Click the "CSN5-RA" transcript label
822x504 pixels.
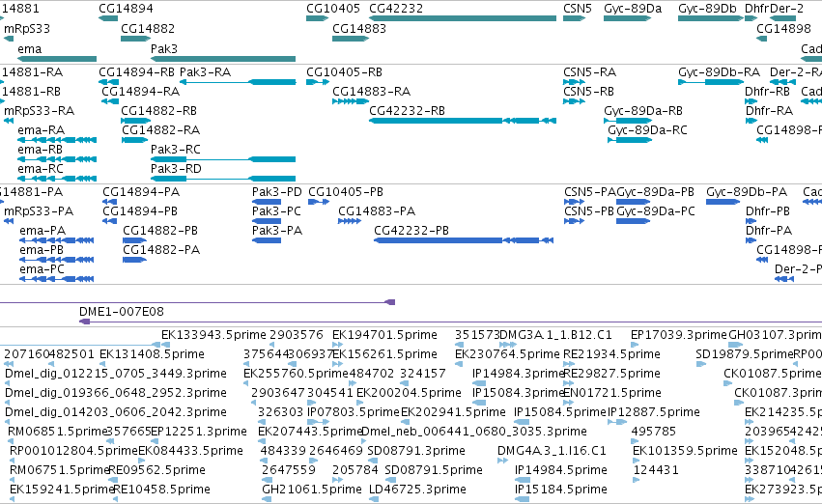pos(590,71)
